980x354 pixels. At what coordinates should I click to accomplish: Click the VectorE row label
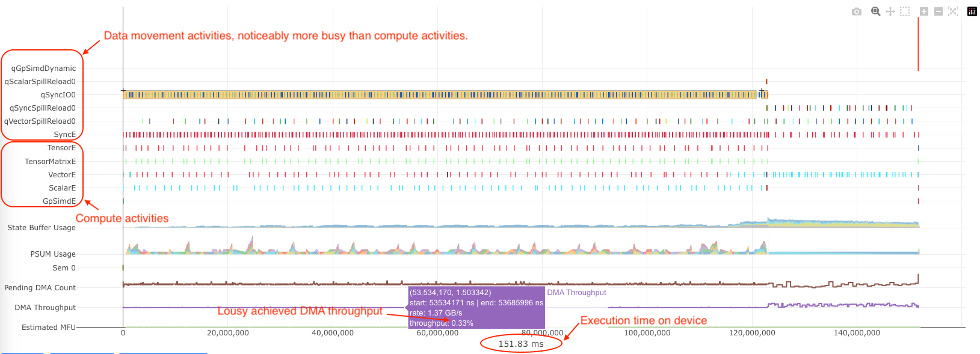61,175
